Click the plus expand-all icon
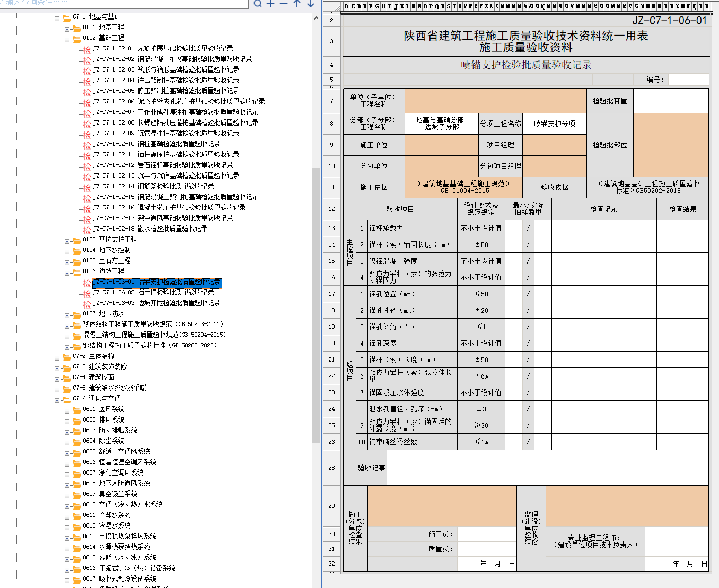Image resolution: width=719 pixels, height=588 pixels. tap(270, 4)
